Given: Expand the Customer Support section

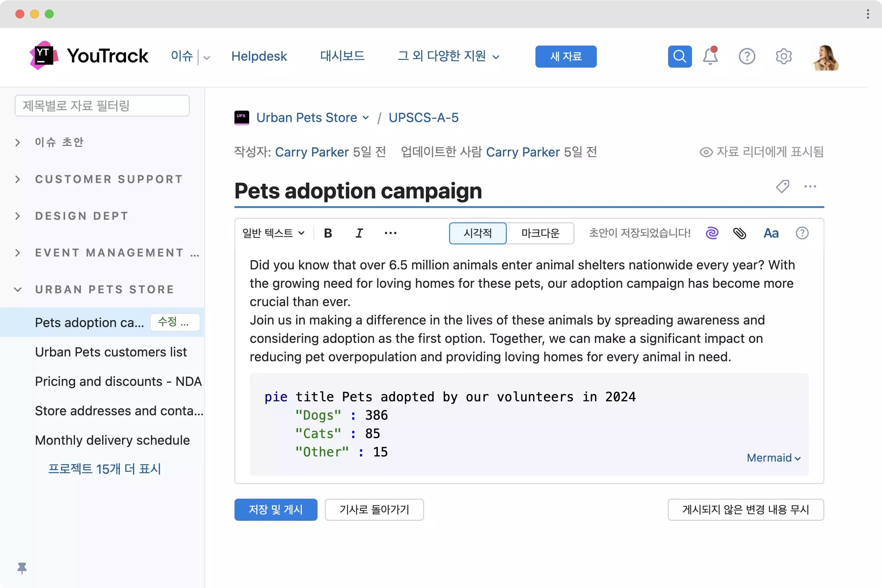Looking at the screenshot, I should [18, 179].
